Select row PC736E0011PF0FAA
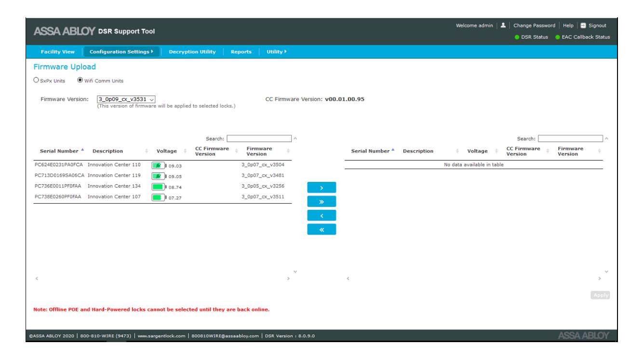644x359 pixels. coord(162,187)
